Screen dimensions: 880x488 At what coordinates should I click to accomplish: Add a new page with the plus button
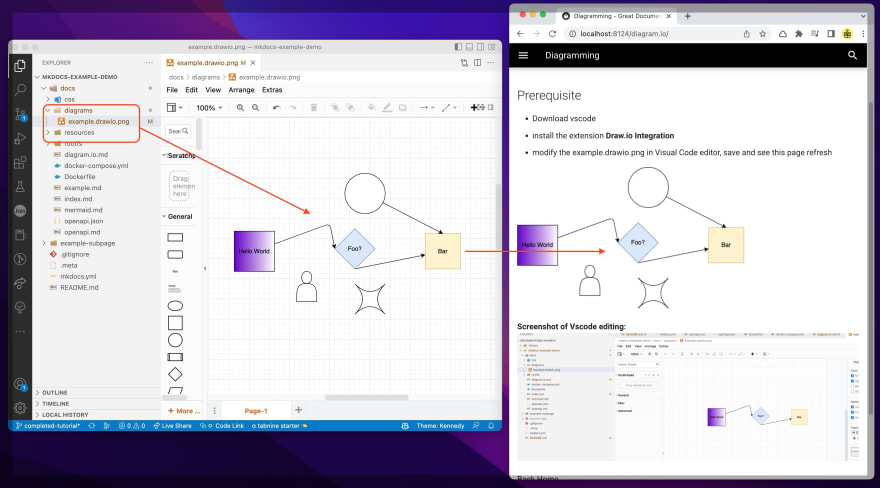click(x=299, y=410)
